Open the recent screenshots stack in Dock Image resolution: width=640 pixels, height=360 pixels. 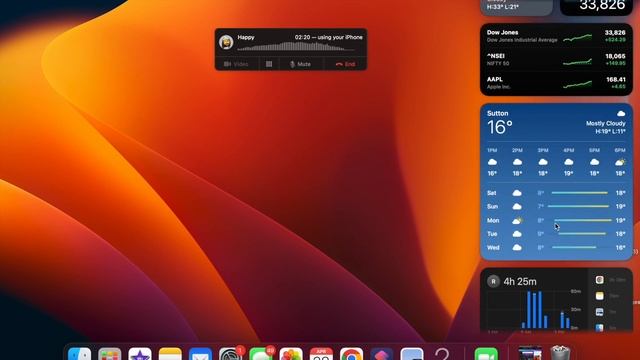pyautogui.click(x=530, y=354)
